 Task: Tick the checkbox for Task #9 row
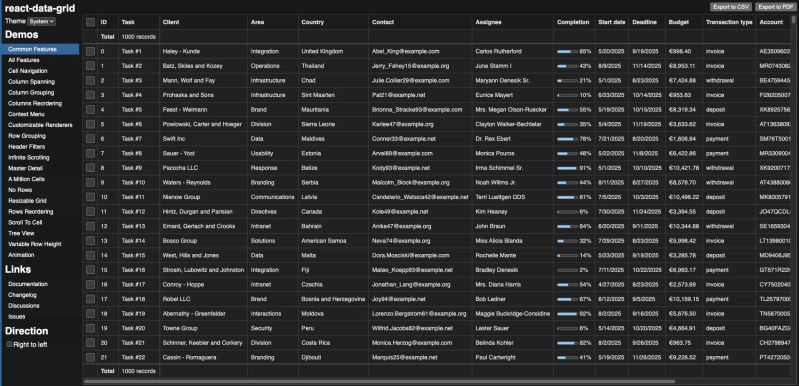click(90, 168)
